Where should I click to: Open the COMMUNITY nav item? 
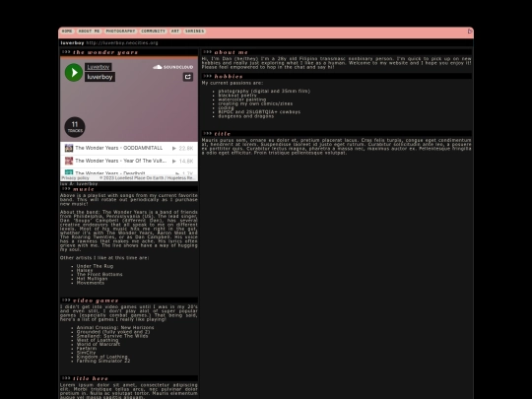pyautogui.click(x=153, y=31)
